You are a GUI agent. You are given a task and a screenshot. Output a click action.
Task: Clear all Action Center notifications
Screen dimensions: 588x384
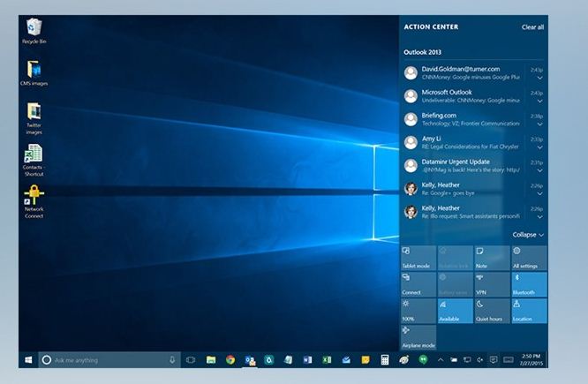(532, 27)
